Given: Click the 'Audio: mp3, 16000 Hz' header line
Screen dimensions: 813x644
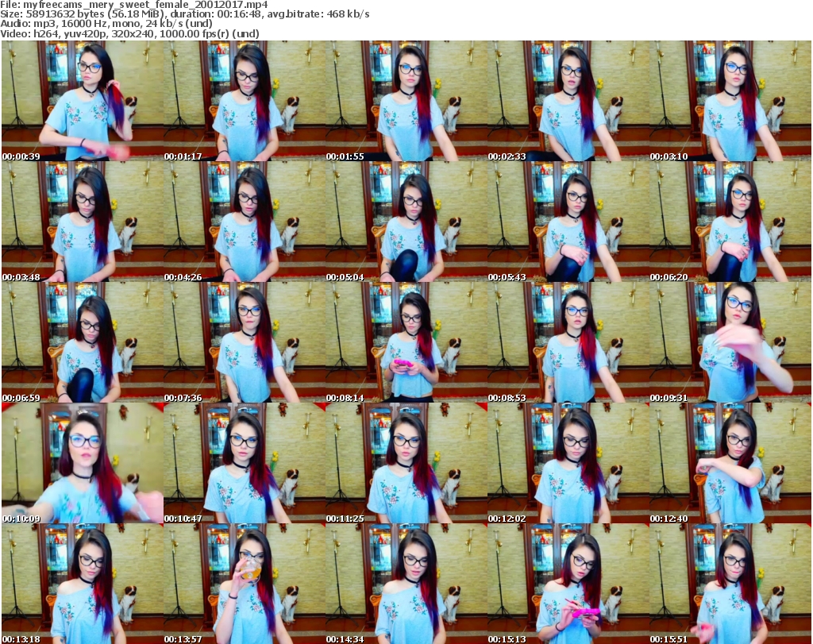Looking at the screenshot, I should [106, 24].
